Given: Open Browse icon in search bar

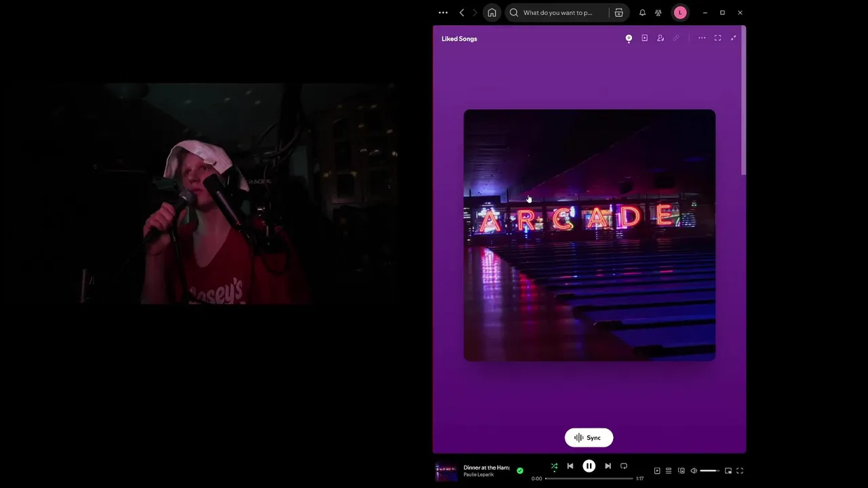Looking at the screenshot, I should pyautogui.click(x=618, y=12).
